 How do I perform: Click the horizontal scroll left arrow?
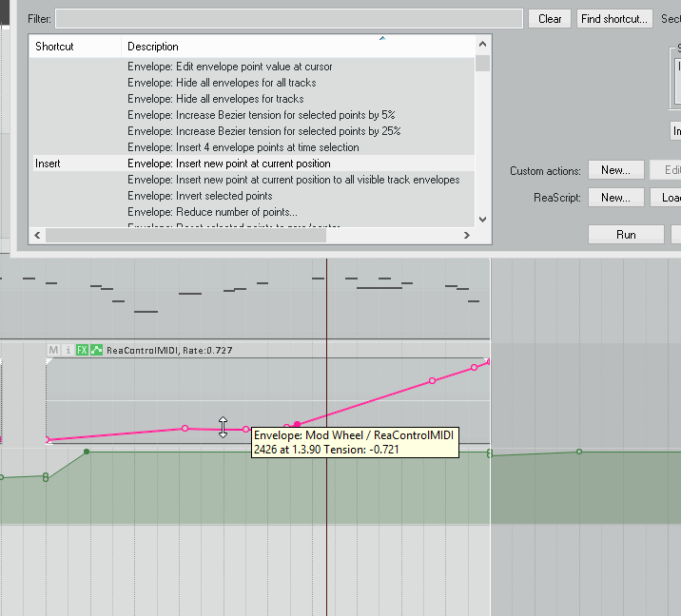38,235
